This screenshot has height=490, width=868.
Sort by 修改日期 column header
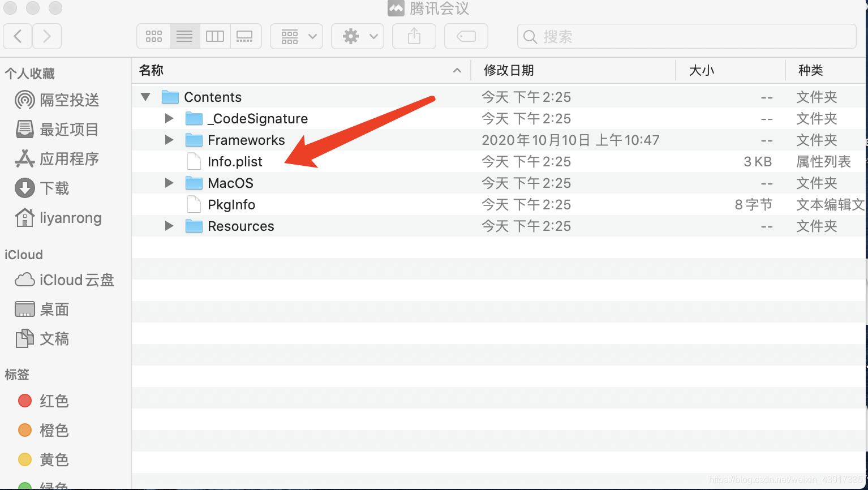(509, 70)
